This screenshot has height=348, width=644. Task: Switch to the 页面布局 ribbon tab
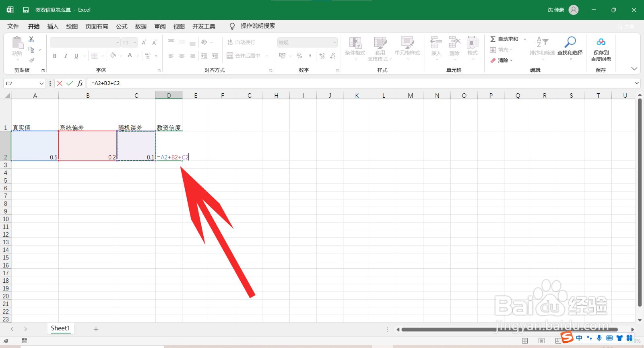pos(97,26)
